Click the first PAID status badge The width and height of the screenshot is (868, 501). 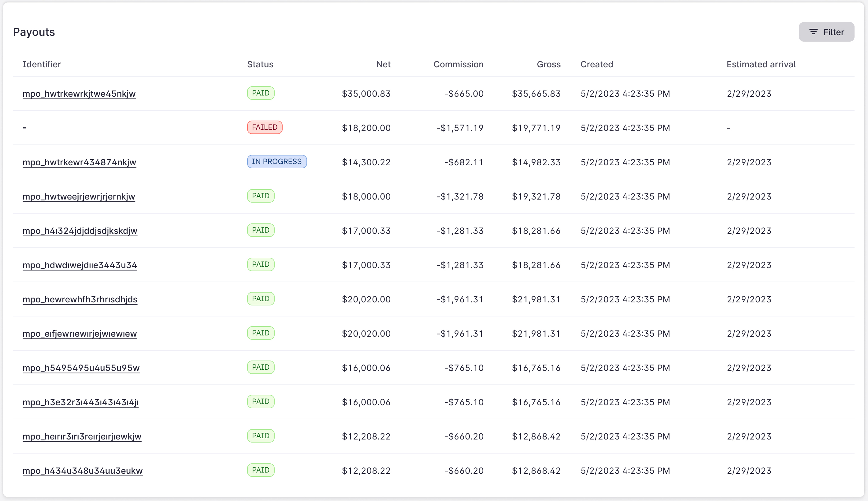pos(260,92)
